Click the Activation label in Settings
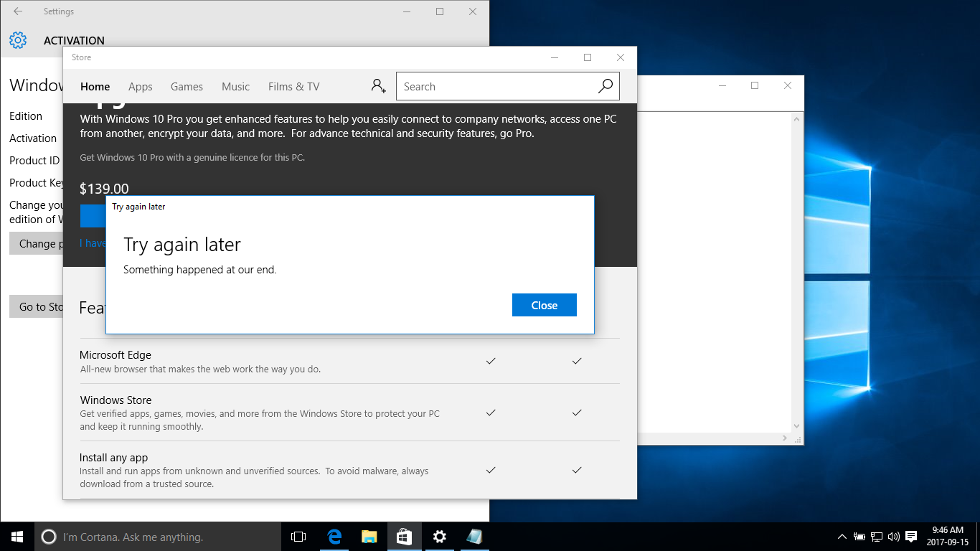Viewport: 980px width, 551px height. click(x=33, y=138)
